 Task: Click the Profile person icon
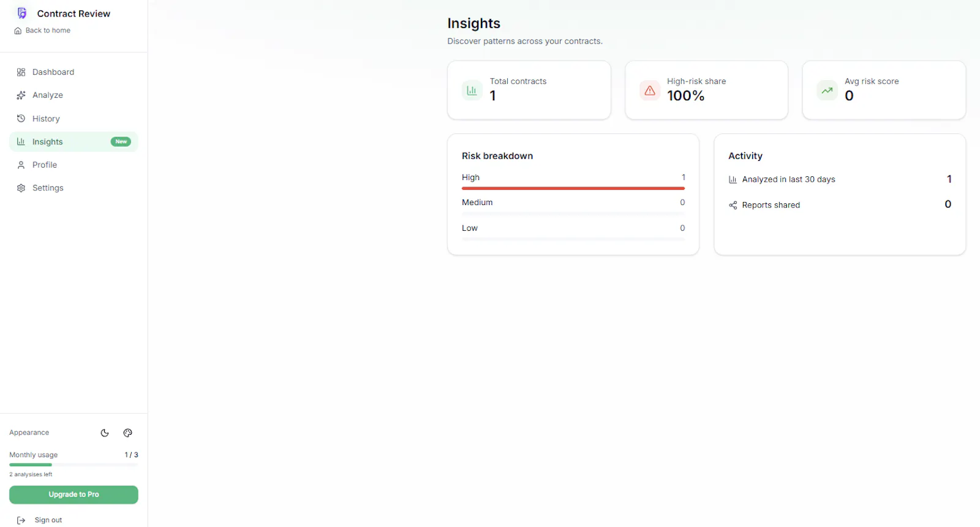[21, 165]
